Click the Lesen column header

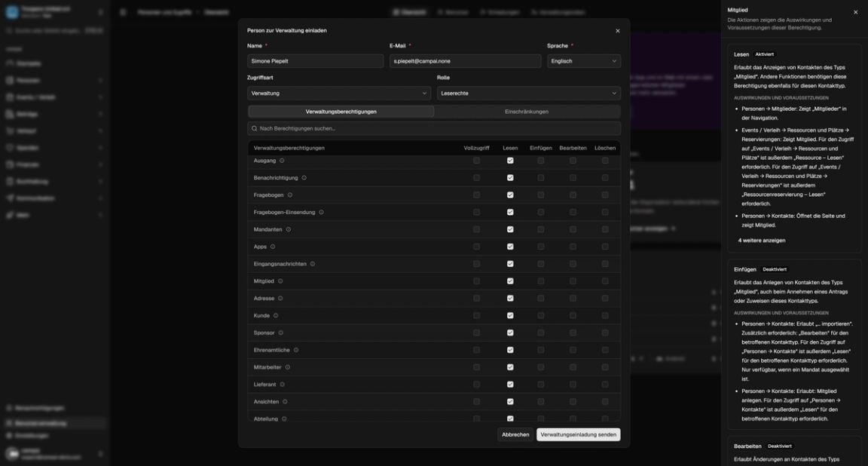(x=510, y=148)
